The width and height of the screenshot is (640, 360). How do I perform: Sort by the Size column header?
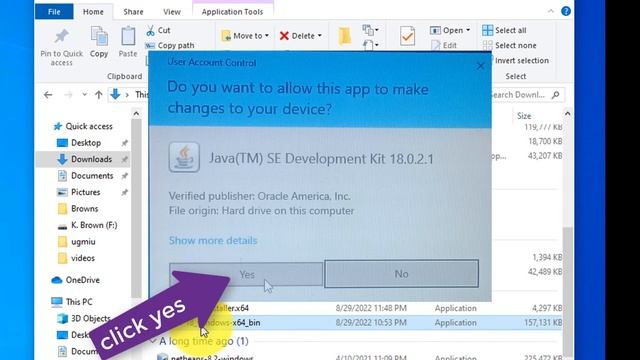[x=524, y=116]
